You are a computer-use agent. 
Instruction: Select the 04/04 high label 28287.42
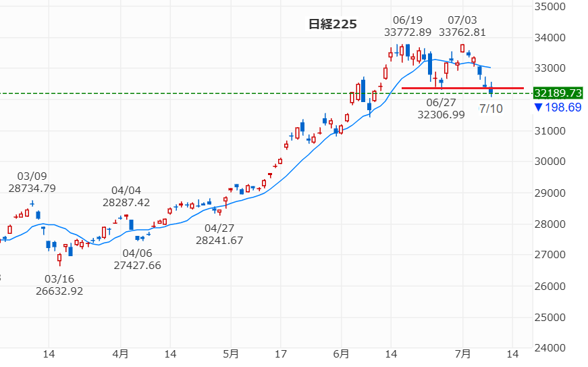point(126,196)
